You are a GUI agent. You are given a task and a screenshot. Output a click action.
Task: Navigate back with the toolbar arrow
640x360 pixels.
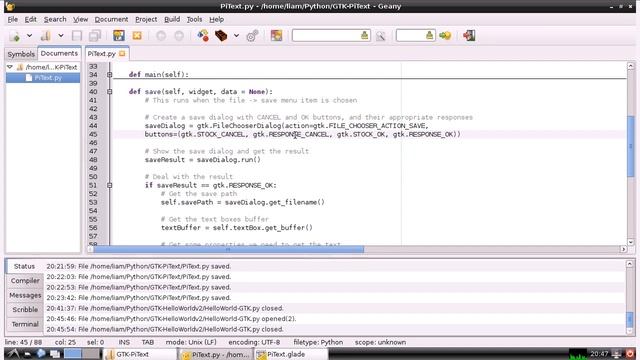(161, 36)
